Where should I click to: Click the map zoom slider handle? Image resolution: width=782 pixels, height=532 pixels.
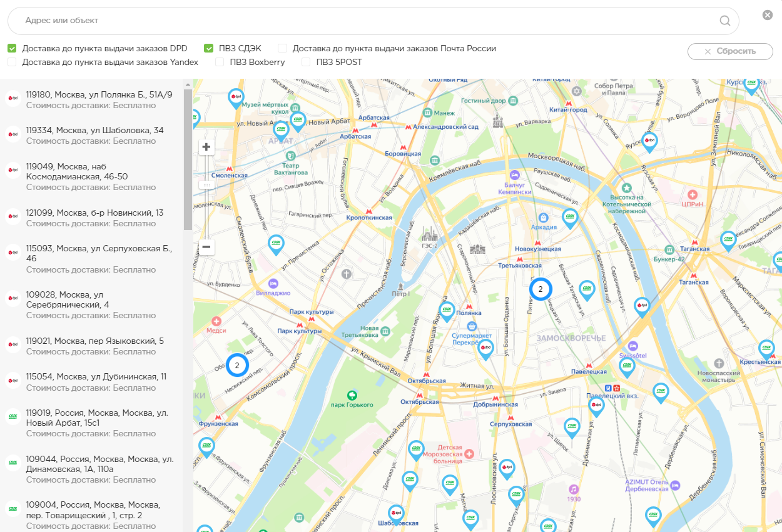[x=206, y=184]
